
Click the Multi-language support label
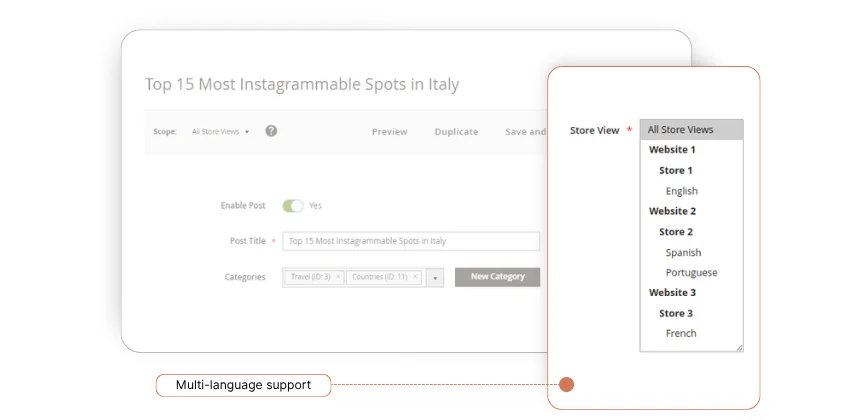[243, 385]
